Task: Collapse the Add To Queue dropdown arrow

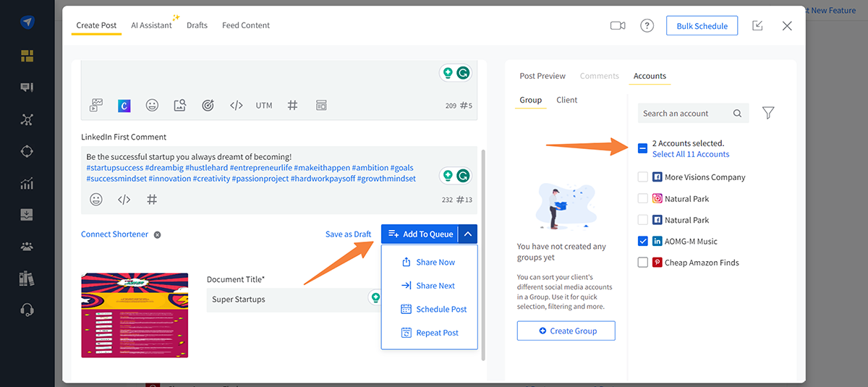Action: (x=468, y=234)
